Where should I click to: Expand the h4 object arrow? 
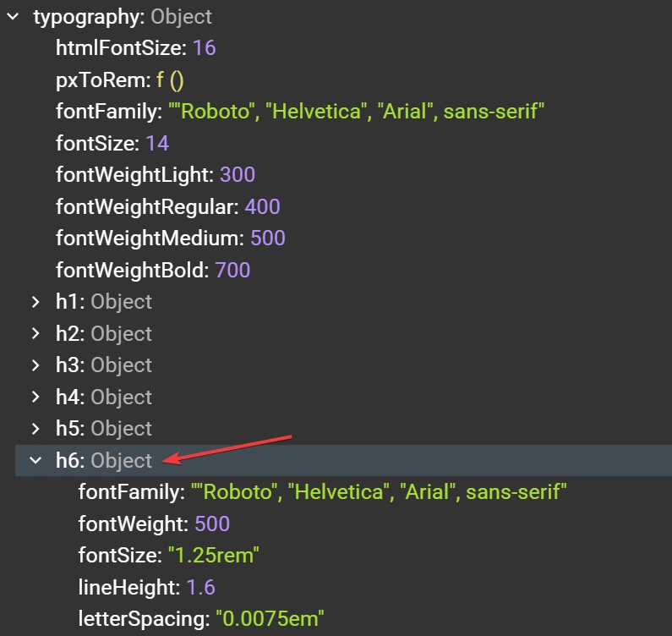click(36, 397)
